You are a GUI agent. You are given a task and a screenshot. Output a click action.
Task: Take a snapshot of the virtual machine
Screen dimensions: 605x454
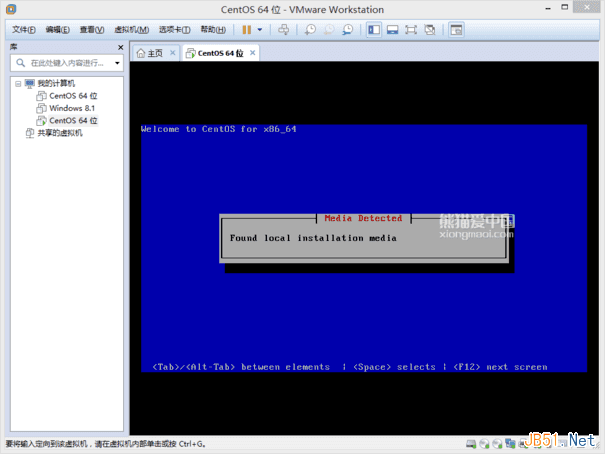tap(310, 30)
